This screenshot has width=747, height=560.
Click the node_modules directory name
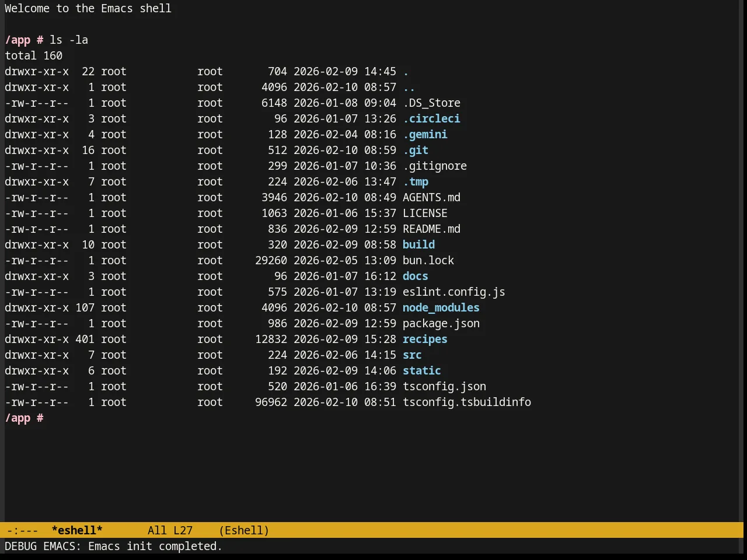(441, 307)
